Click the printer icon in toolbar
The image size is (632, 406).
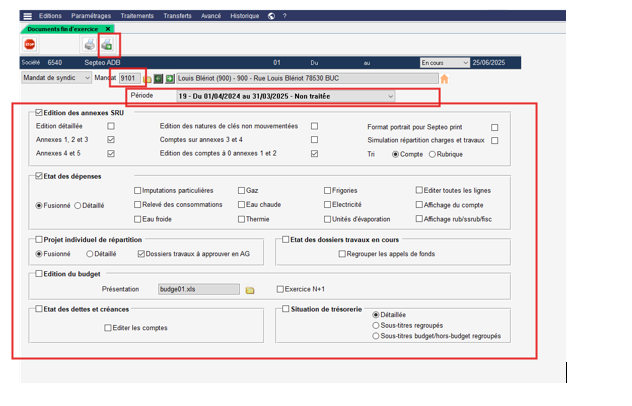tap(89, 45)
